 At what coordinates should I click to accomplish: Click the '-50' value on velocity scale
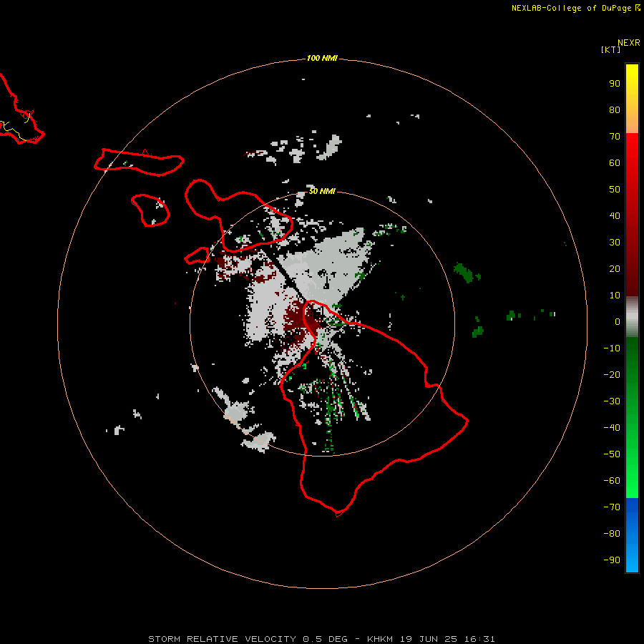point(612,454)
